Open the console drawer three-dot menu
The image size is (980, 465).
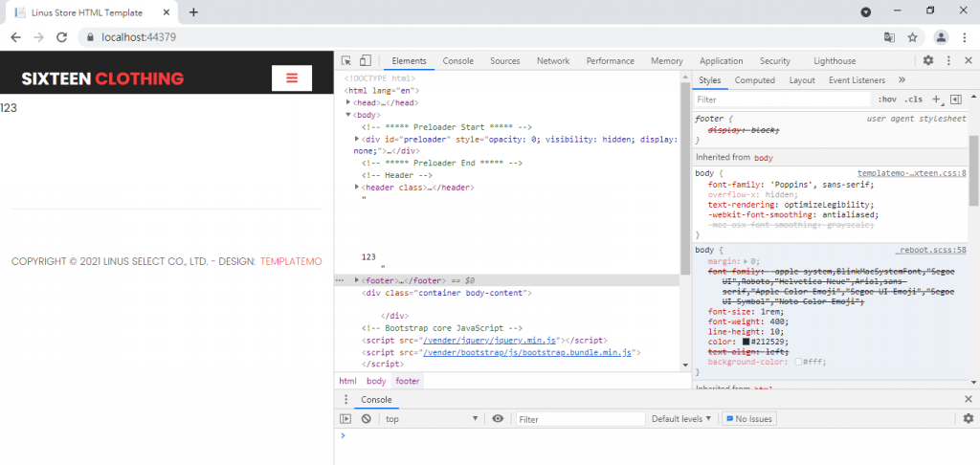[345, 399]
